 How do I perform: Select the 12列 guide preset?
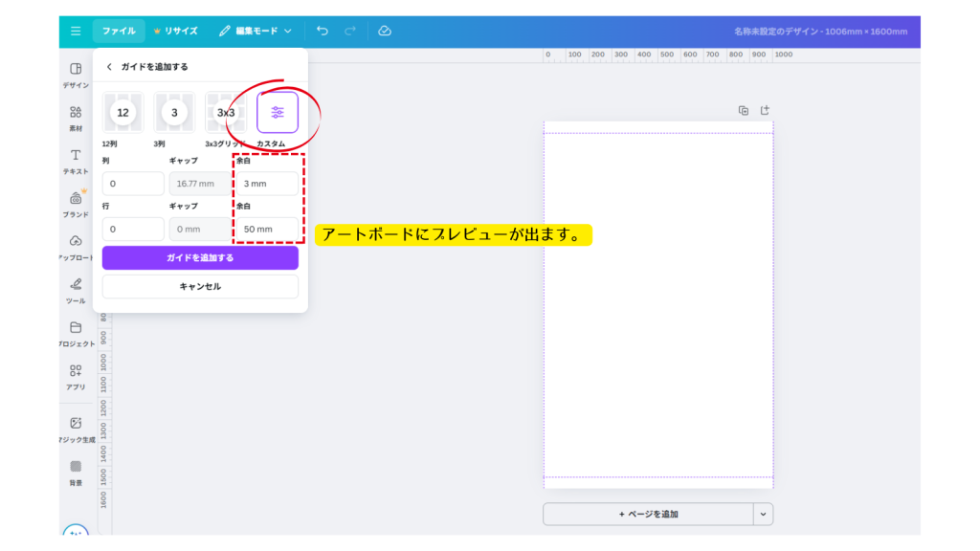point(122,113)
